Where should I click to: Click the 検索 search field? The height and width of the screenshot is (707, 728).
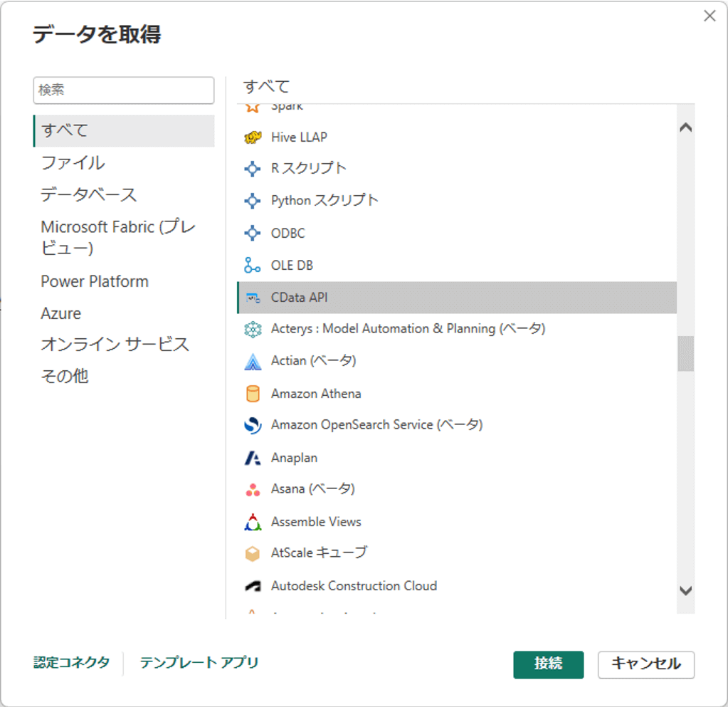(x=123, y=90)
